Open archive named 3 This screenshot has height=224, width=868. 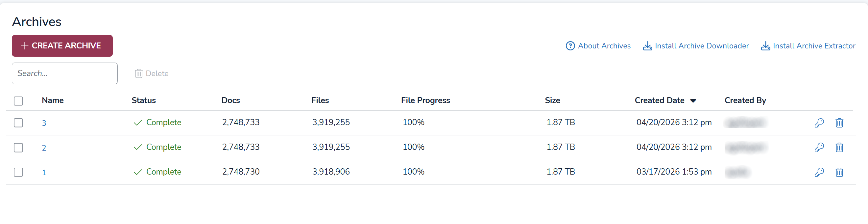point(44,123)
